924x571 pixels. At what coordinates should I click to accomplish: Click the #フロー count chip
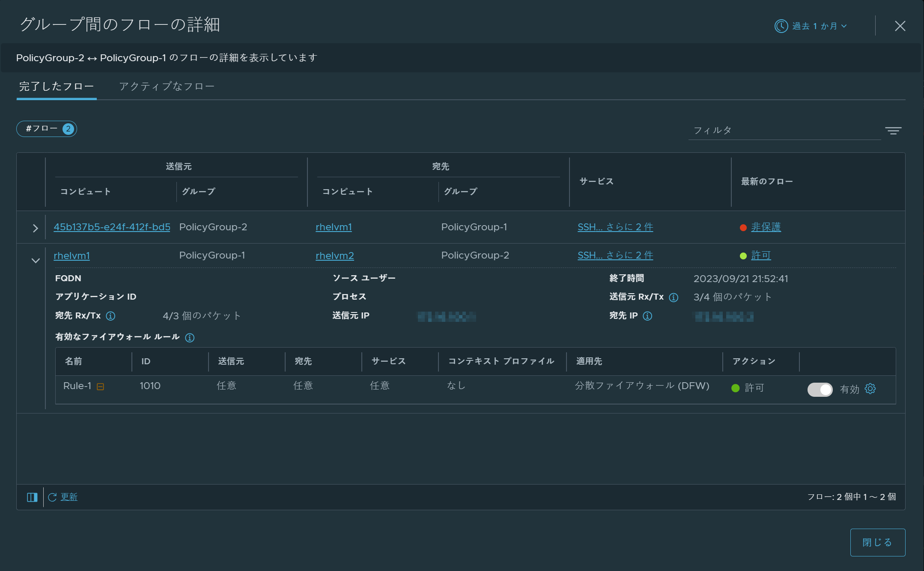coord(47,129)
